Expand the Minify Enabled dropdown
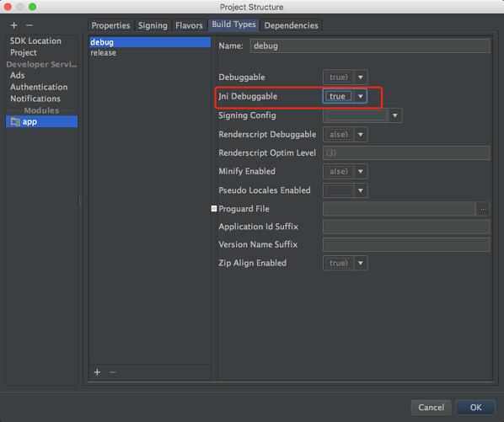Viewport: 504px width, 422px height. coord(361,172)
